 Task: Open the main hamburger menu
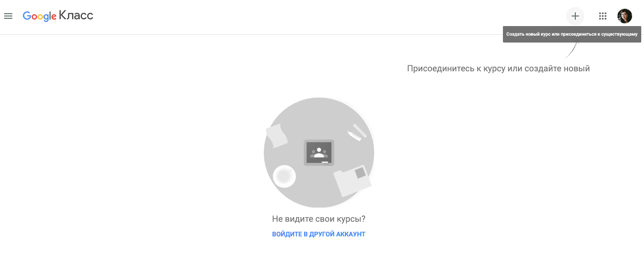tap(8, 16)
